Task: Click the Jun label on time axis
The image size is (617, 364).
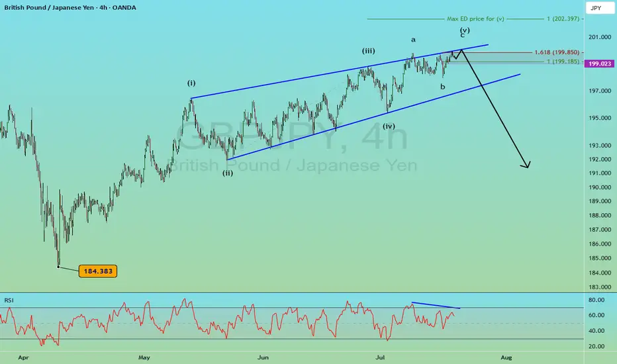Action: coord(263,357)
